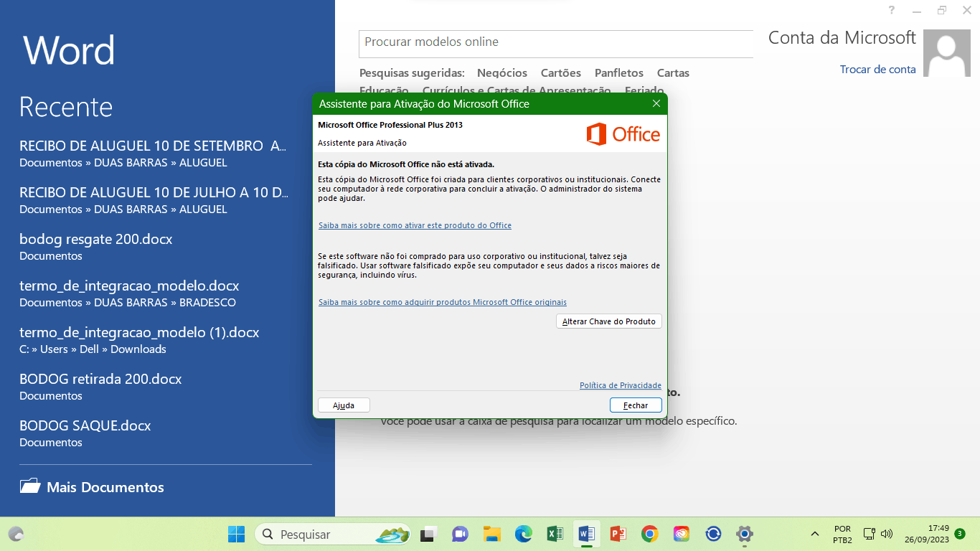Launch the Teams chat taskbar icon
980x551 pixels.
point(460,534)
